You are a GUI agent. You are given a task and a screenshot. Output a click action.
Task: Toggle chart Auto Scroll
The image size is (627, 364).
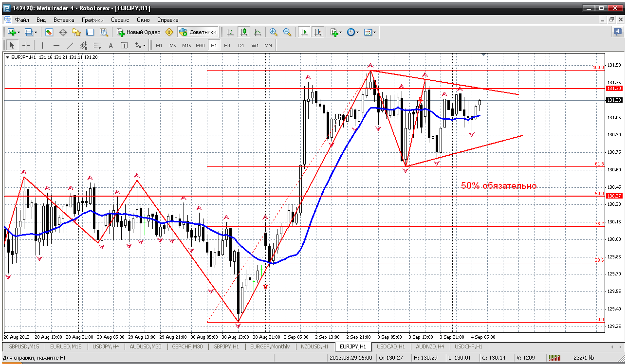304,32
